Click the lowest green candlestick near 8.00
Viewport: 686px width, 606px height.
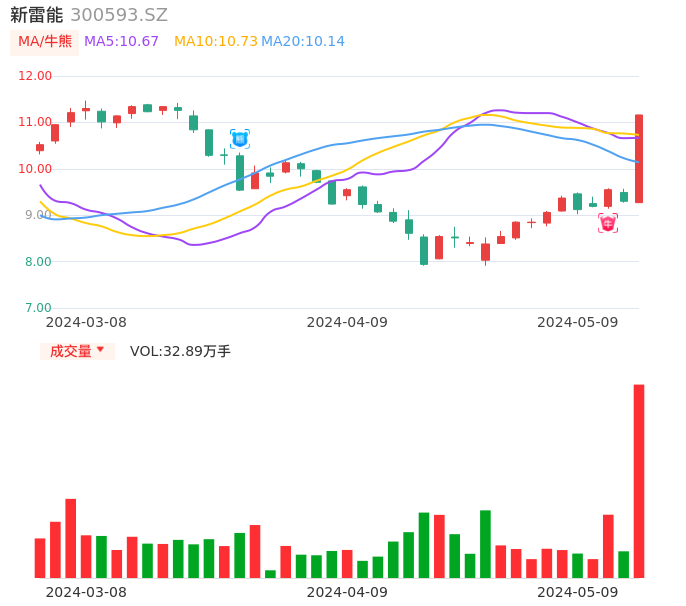[x=424, y=250]
